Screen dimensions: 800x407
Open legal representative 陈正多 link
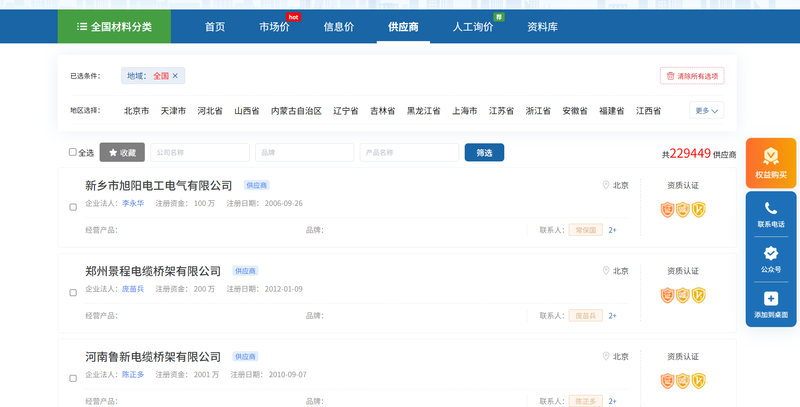(133, 374)
